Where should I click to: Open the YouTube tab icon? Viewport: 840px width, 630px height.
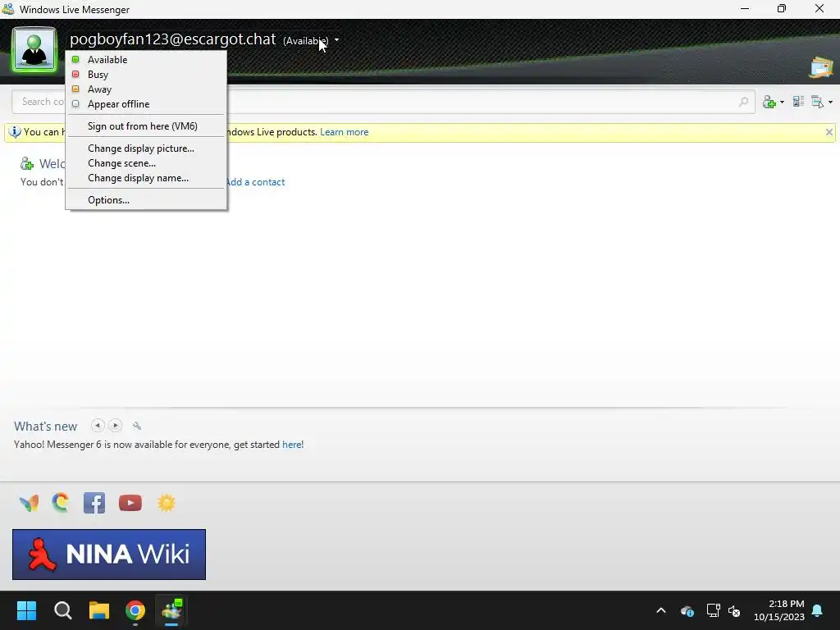[x=130, y=503]
